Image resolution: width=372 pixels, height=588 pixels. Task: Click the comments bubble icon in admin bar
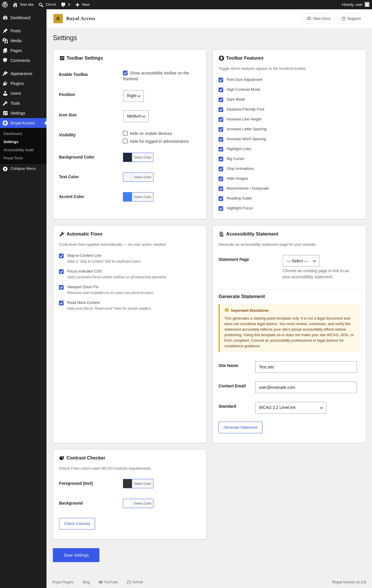pyautogui.click(x=63, y=5)
